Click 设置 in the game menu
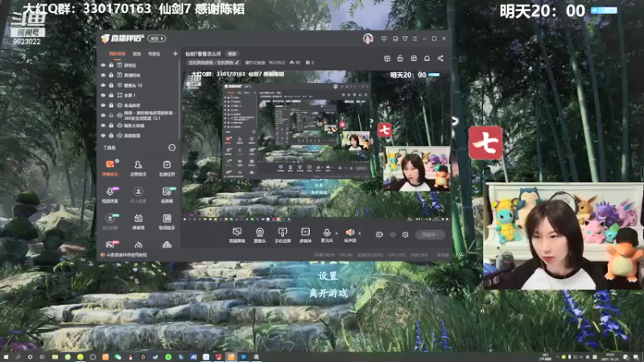 328,276
